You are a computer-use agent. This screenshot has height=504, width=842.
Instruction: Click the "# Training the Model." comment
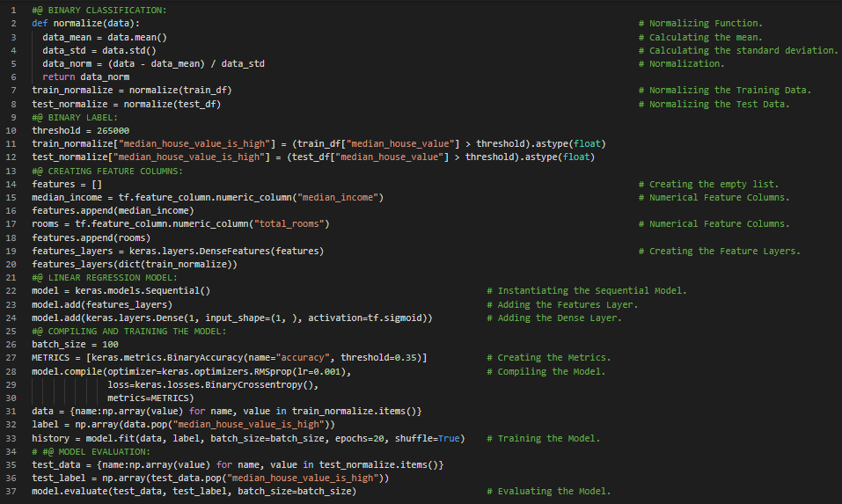click(x=549, y=438)
